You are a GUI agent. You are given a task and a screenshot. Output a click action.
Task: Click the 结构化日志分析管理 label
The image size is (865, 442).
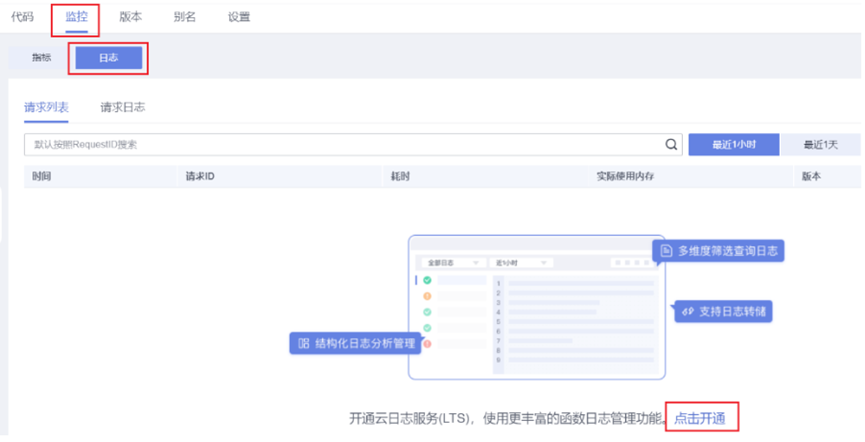point(355,343)
